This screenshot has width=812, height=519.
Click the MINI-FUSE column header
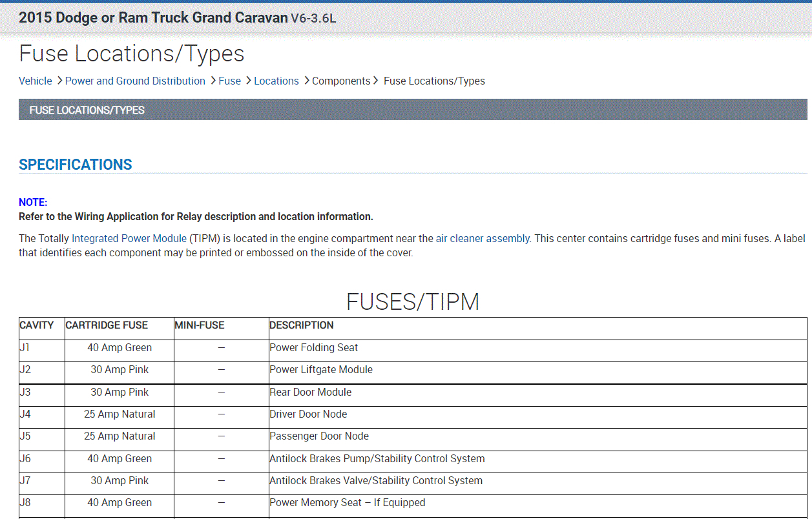(x=200, y=325)
